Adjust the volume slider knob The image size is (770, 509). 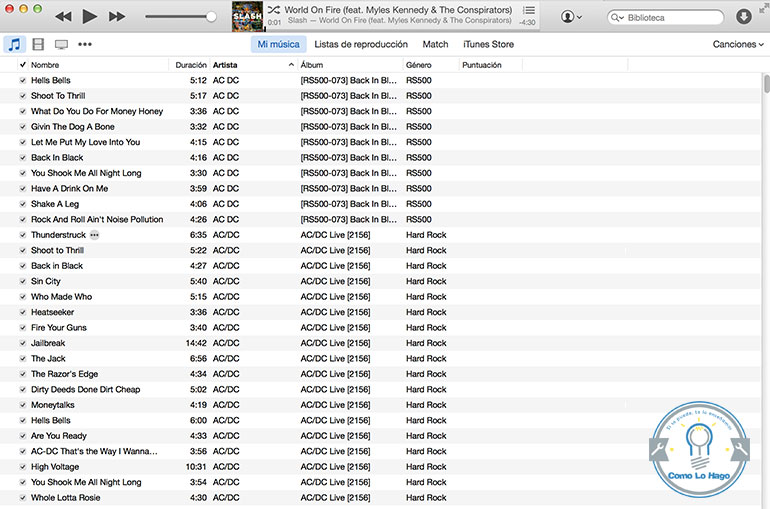(x=211, y=17)
